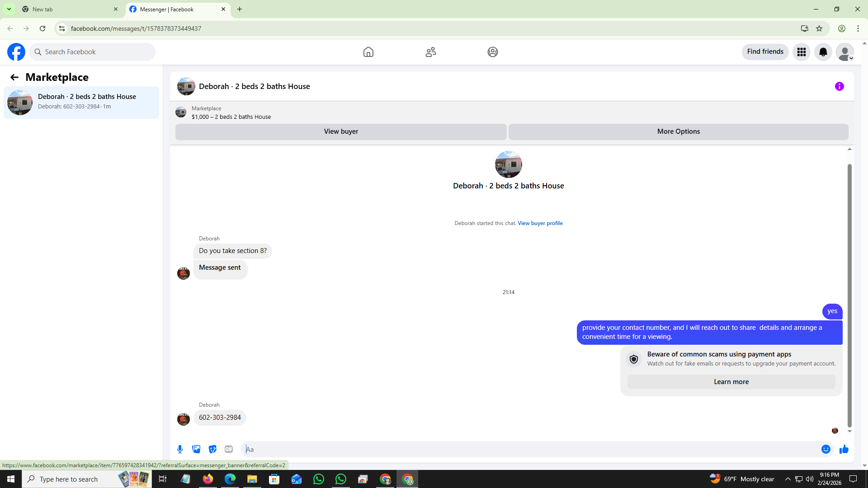Screen dimensions: 868x488
Task: Expand the Chrome tab search dropdown
Action: [x=9, y=9]
